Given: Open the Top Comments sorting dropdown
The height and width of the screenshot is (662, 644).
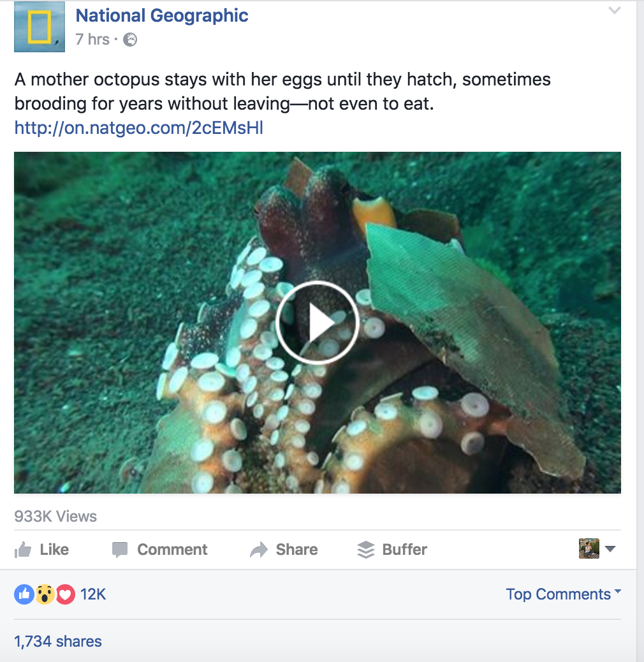Looking at the screenshot, I should tap(562, 594).
